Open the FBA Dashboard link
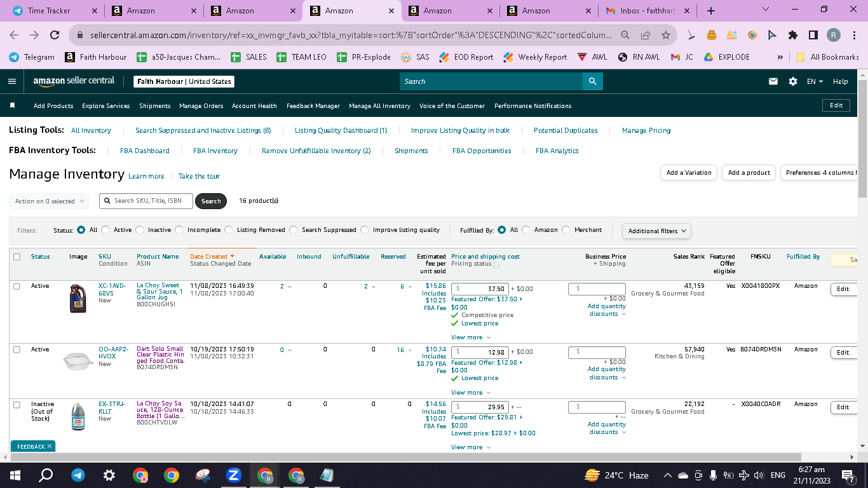The width and height of the screenshot is (868, 488). click(x=145, y=151)
